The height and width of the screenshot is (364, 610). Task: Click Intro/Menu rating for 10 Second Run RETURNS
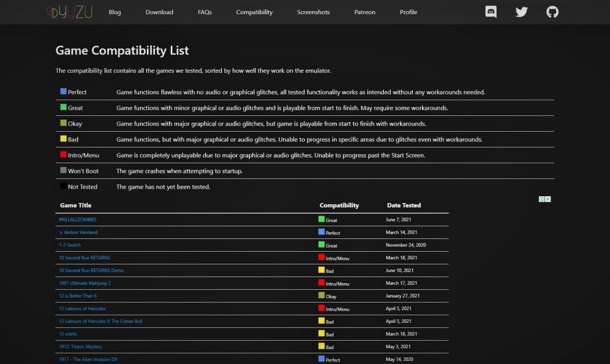coord(334,258)
